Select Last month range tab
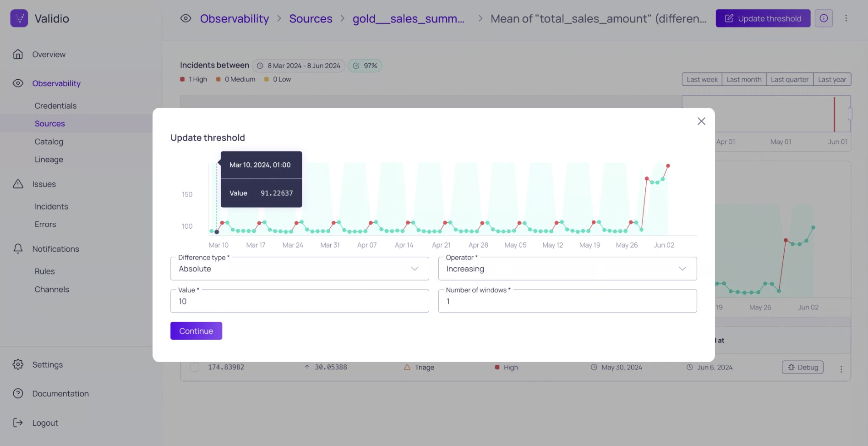868x446 pixels. click(x=744, y=79)
